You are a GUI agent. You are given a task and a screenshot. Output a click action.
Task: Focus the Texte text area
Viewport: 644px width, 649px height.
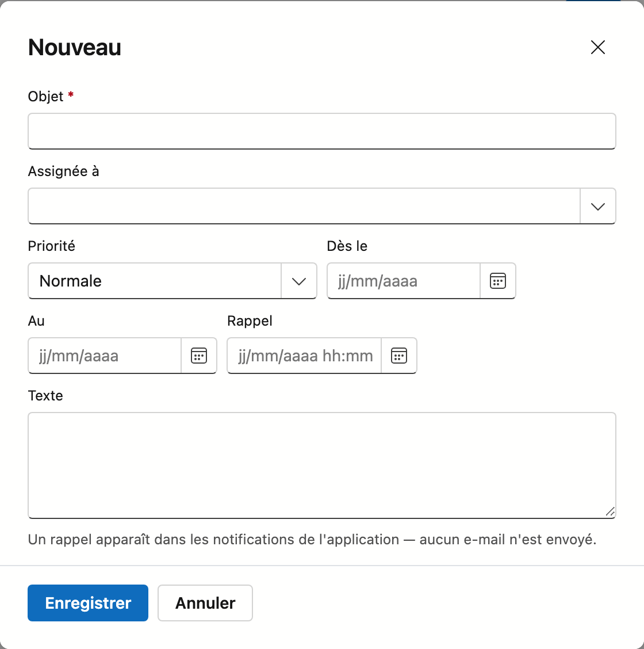pyautogui.click(x=322, y=465)
